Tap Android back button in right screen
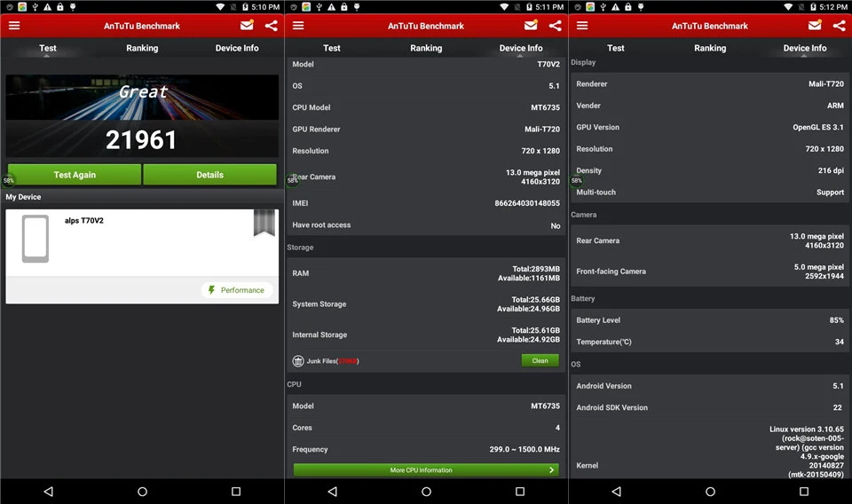Image resolution: width=852 pixels, height=504 pixels. tap(616, 492)
